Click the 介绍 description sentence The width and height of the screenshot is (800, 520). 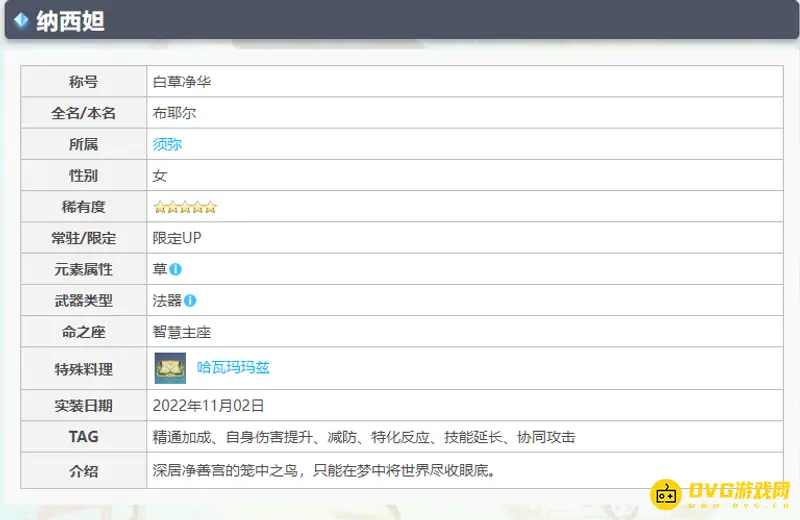pos(324,469)
